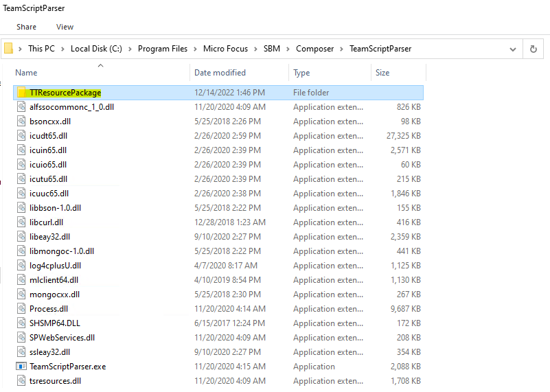Click the libbson-1.0.dll file icon

click(21, 207)
